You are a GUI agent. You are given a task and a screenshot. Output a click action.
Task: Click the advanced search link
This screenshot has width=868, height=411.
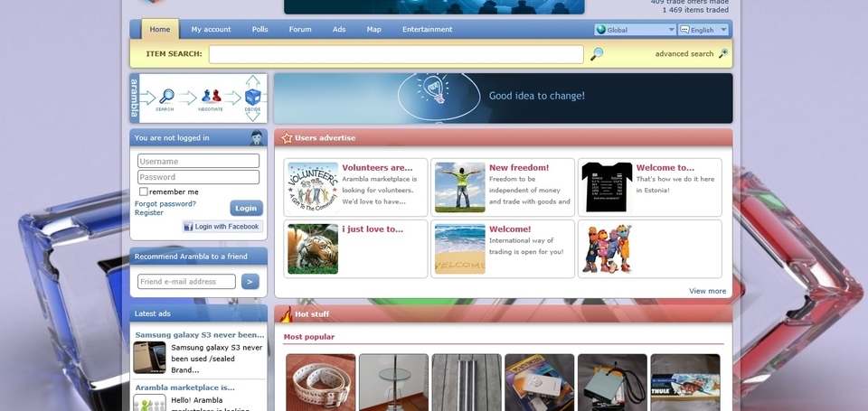pos(684,53)
